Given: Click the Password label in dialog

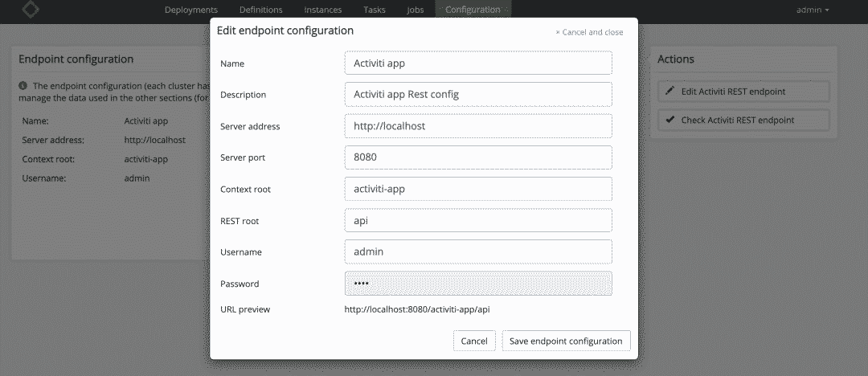Looking at the screenshot, I should (x=240, y=284).
